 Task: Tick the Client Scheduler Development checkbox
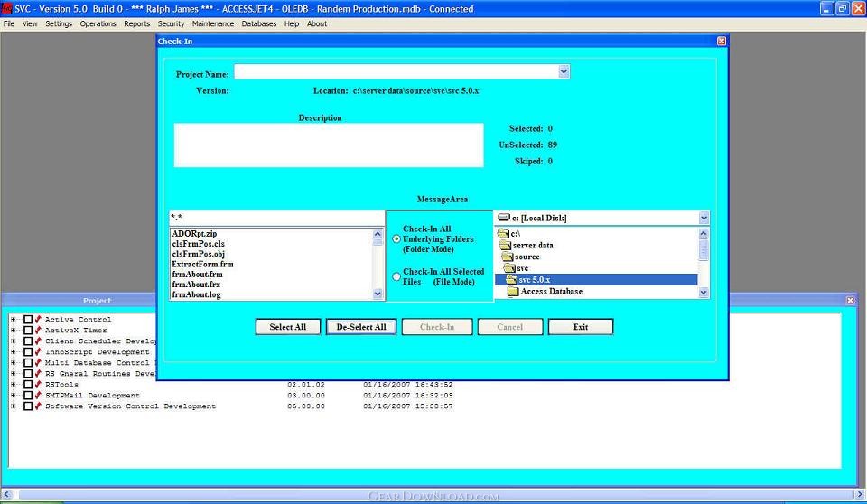click(28, 341)
